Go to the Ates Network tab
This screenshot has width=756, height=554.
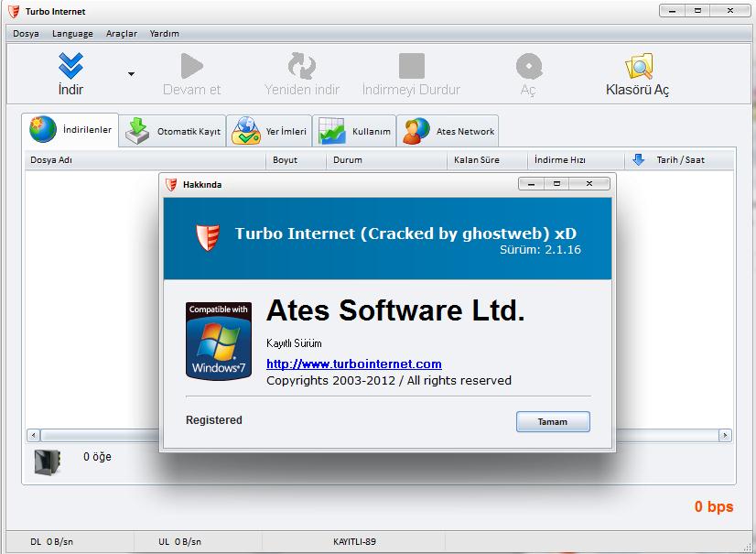click(449, 131)
